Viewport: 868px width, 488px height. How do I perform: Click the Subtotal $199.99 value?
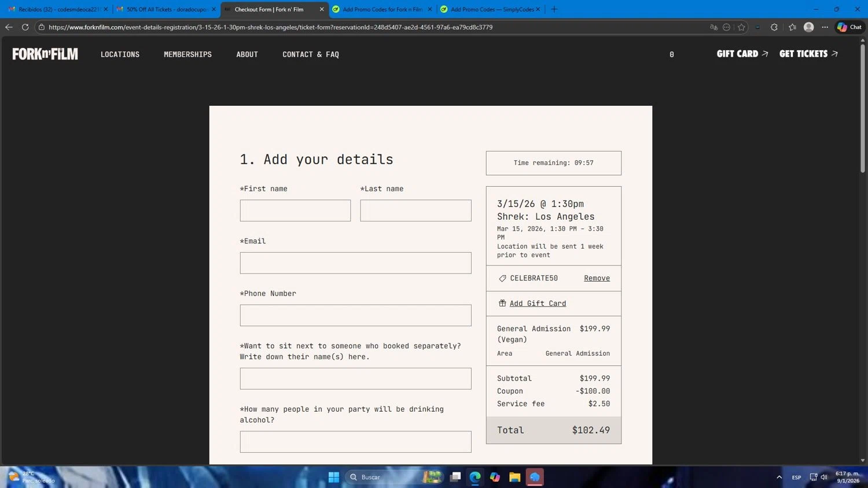click(594, 379)
